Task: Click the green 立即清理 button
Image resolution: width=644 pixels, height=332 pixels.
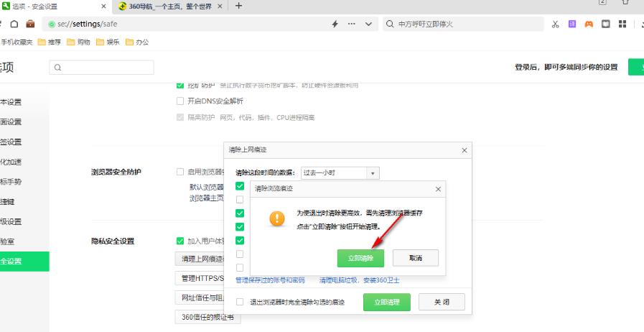Action: coord(387,302)
